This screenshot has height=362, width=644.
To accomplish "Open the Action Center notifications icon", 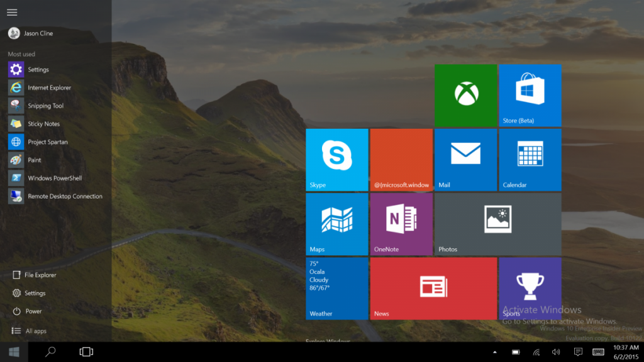I will 578,352.
